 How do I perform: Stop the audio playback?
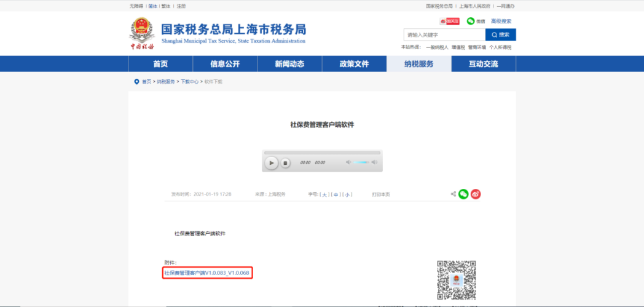[285, 163]
